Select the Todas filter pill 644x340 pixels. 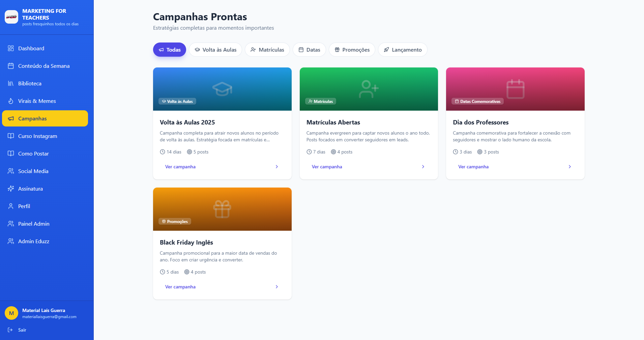(x=170, y=50)
